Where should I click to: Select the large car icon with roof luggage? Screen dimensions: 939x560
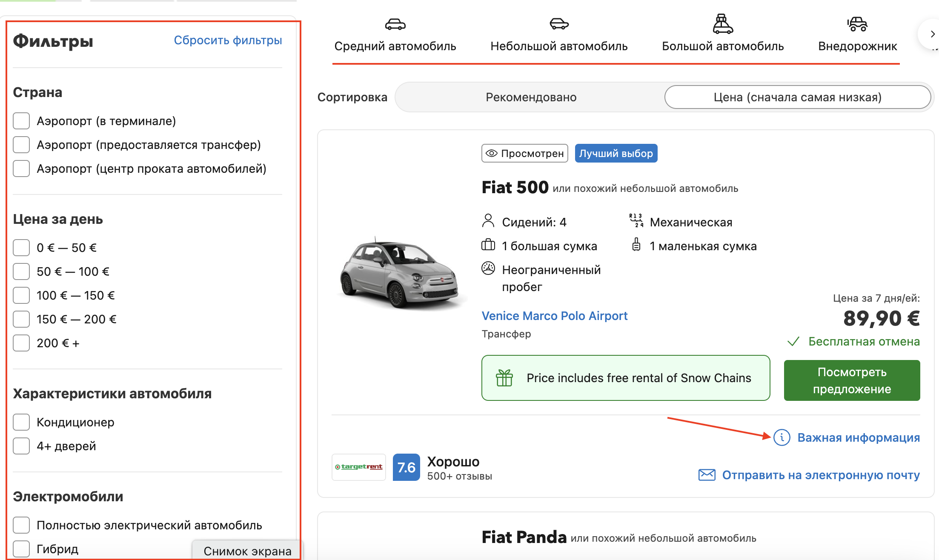pos(723,24)
